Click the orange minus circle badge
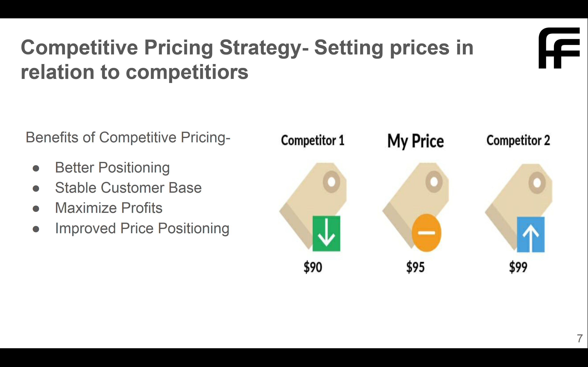The height and width of the screenshot is (367, 588). click(x=427, y=233)
